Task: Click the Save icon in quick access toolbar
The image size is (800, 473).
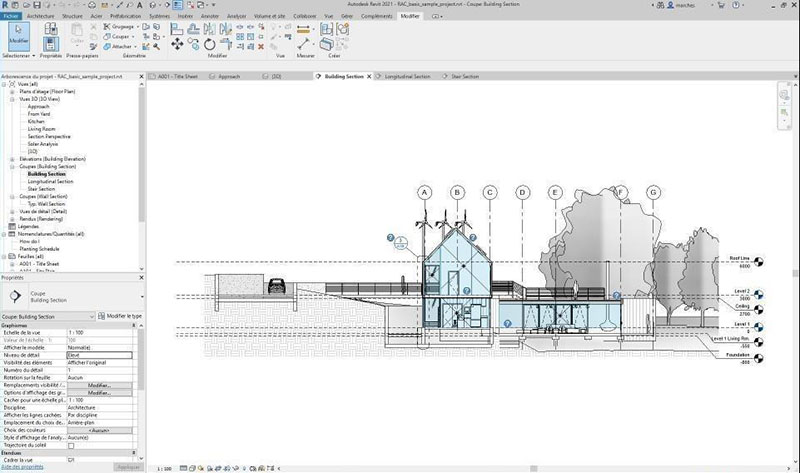Action: click(x=37, y=5)
